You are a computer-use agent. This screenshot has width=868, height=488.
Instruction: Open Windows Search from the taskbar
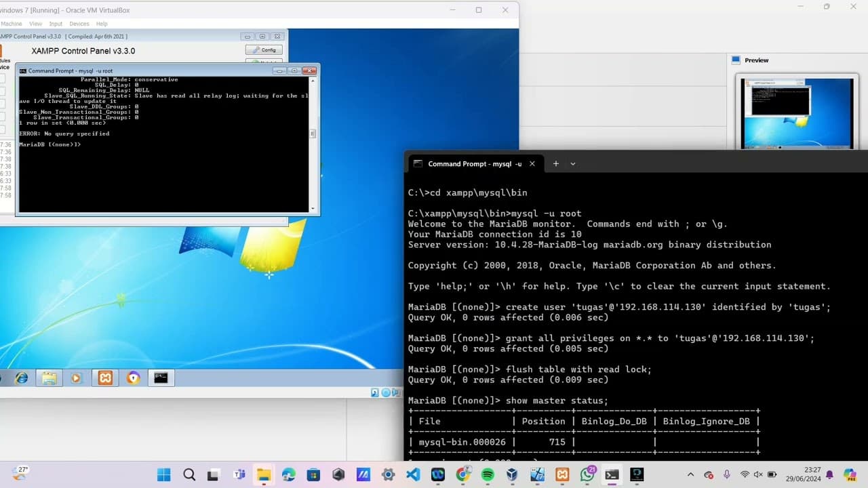click(x=189, y=474)
